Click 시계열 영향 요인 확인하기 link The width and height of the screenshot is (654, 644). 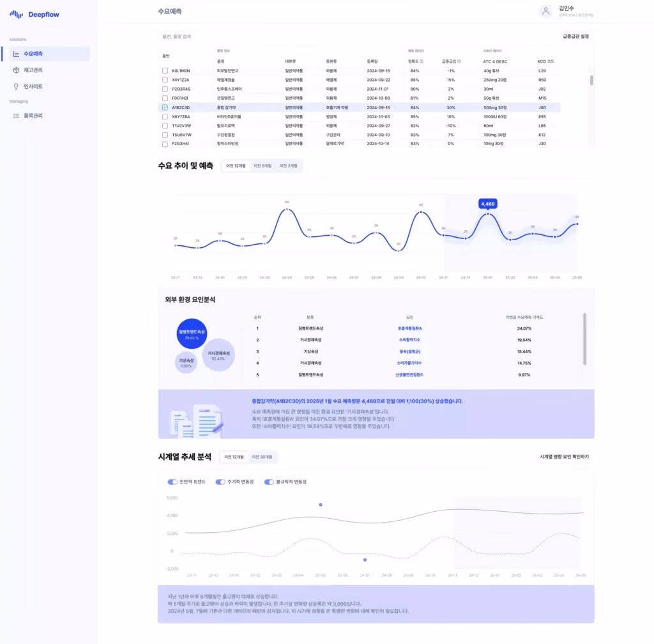(x=565, y=457)
